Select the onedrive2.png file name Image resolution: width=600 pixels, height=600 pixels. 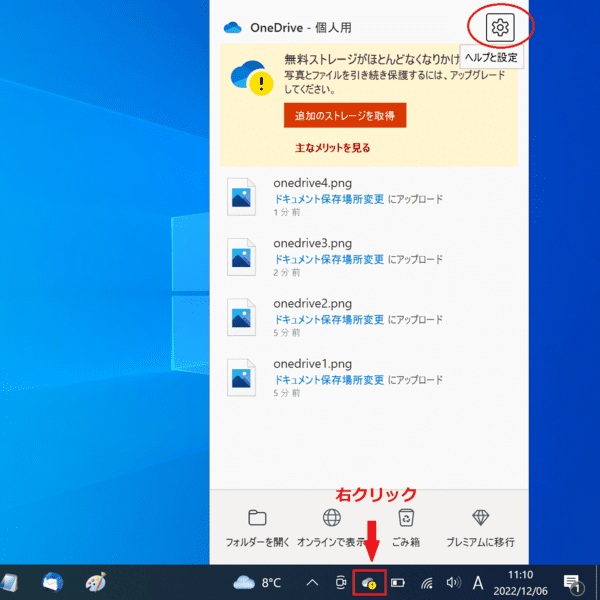coord(312,303)
